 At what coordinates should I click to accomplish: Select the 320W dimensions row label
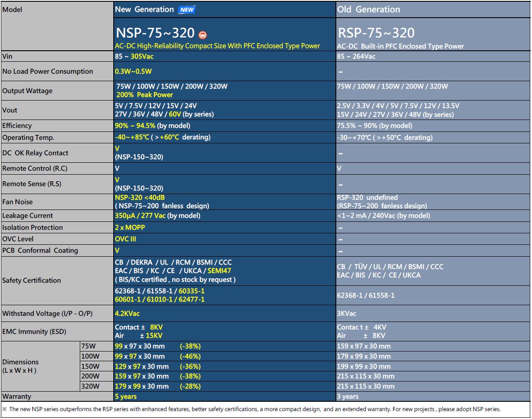click(90, 386)
